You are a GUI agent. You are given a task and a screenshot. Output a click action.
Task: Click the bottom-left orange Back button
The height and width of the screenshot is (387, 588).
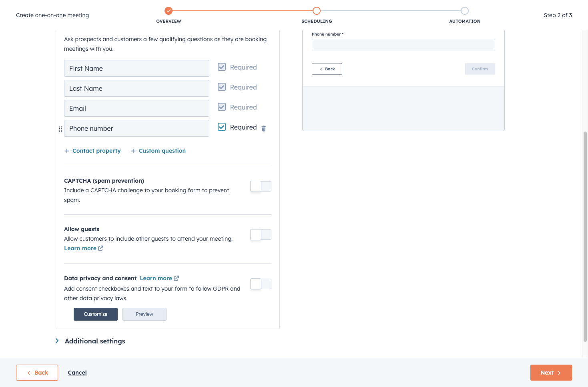click(37, 373)
